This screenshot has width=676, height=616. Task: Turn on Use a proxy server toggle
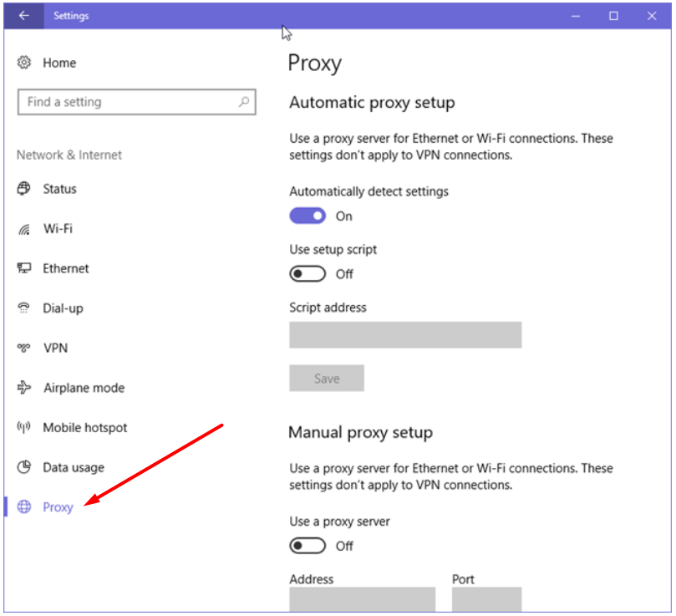pyautogui.click(x=308, y=546)
